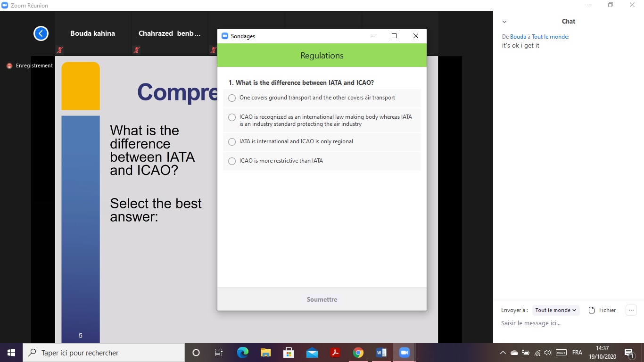This screenshot has height=362, width=644.
Task: Select 'ICAO is recognized as an international law' option
Action: coord(232,117)
